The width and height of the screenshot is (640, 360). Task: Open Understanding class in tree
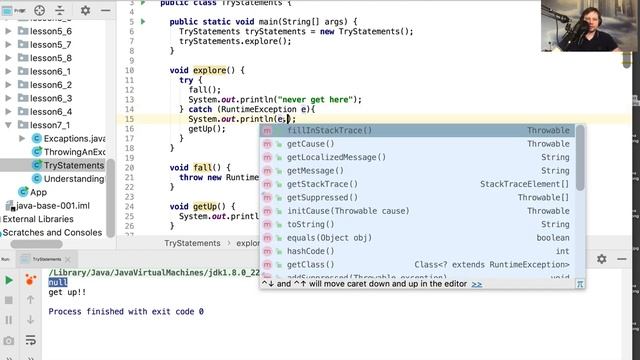pyautogui.click(x=74, y=179)
